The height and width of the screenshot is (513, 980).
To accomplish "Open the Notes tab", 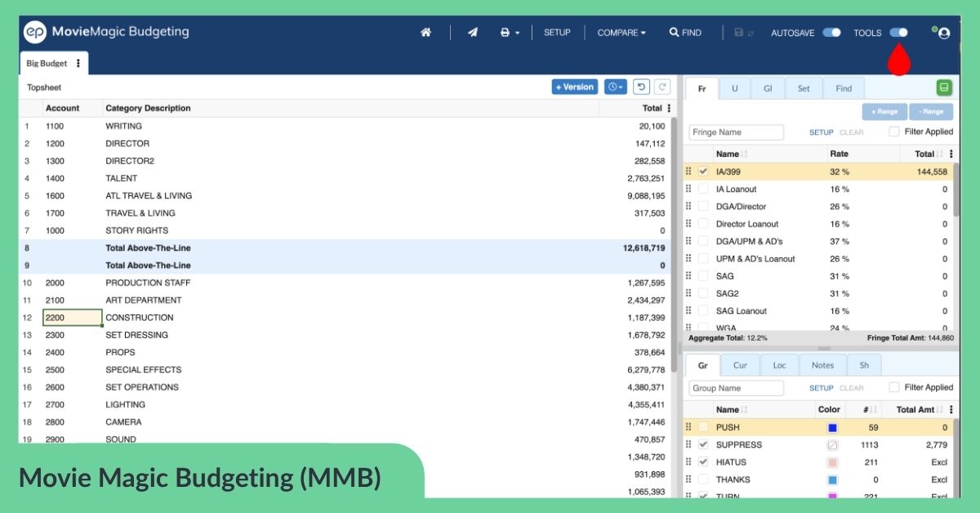I will point(822,365).
